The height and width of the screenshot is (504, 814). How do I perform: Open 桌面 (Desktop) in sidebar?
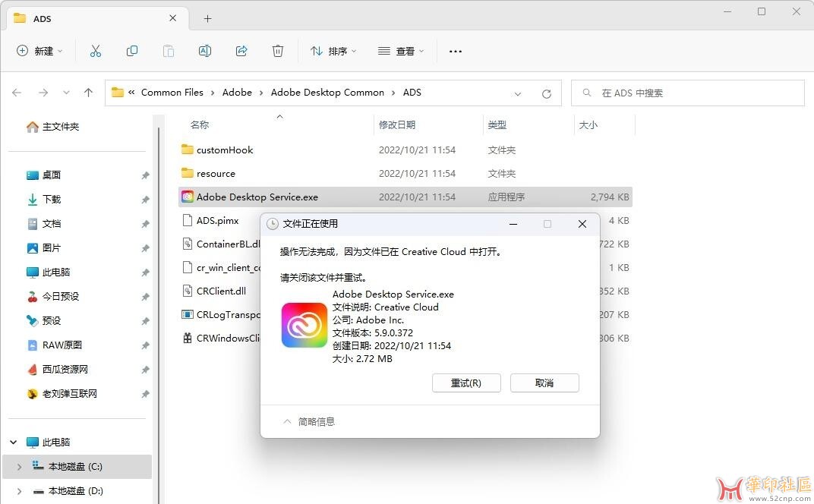point(43,175)
